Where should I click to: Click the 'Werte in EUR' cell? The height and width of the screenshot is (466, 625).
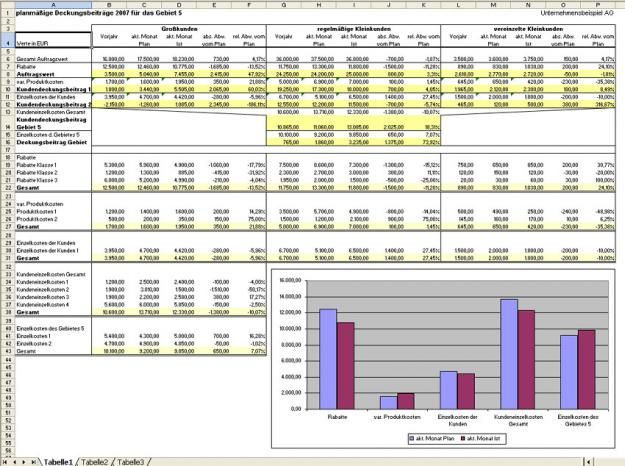[x=53, y=40]
